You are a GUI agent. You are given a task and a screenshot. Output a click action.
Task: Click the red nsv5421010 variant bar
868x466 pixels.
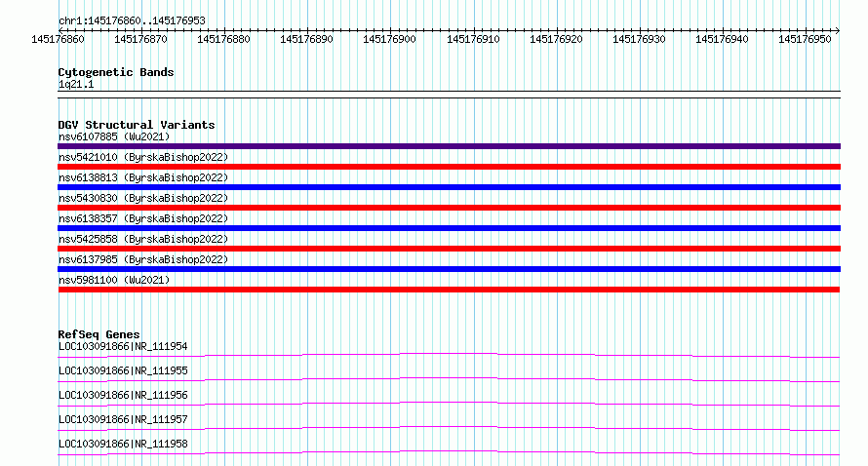(449, 167)
